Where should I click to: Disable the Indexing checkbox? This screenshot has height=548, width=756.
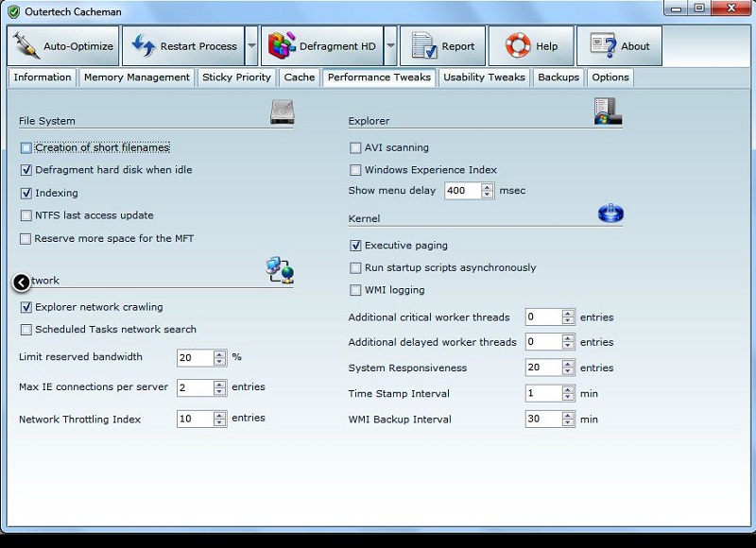(26, 194)
